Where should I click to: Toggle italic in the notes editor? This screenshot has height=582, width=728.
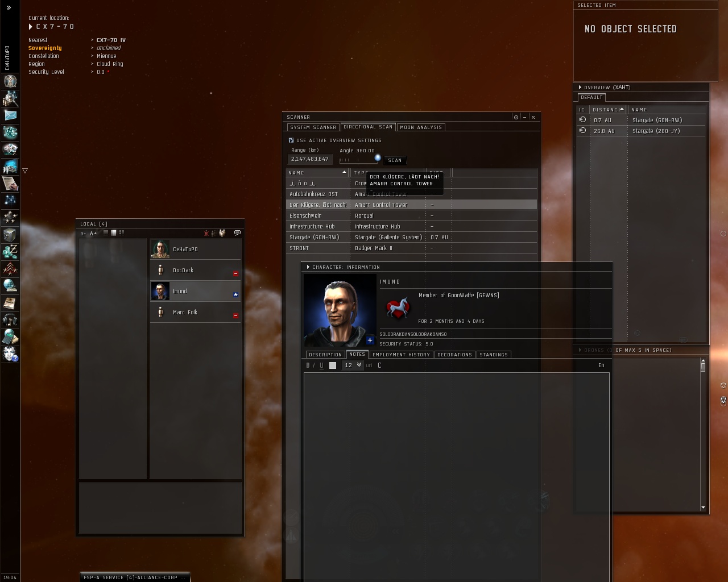[x=314, y=365]
